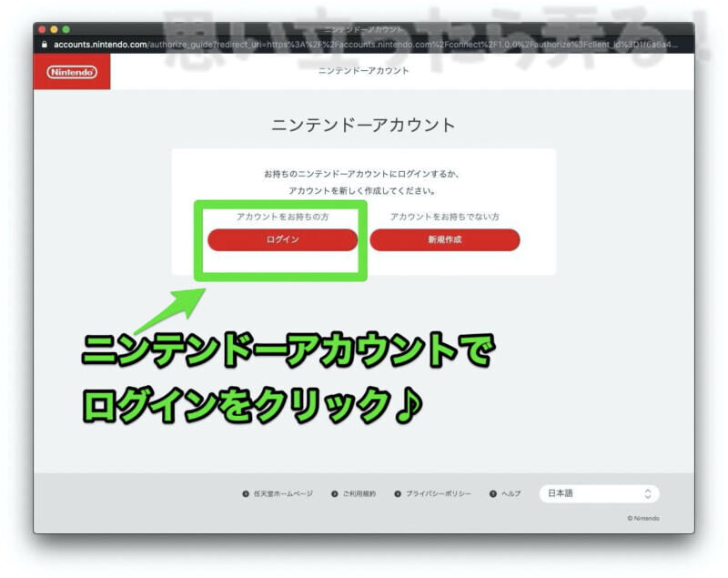Click the Nintendo logo in the header
Screen dimensions: 728x578
pos(72,72)
